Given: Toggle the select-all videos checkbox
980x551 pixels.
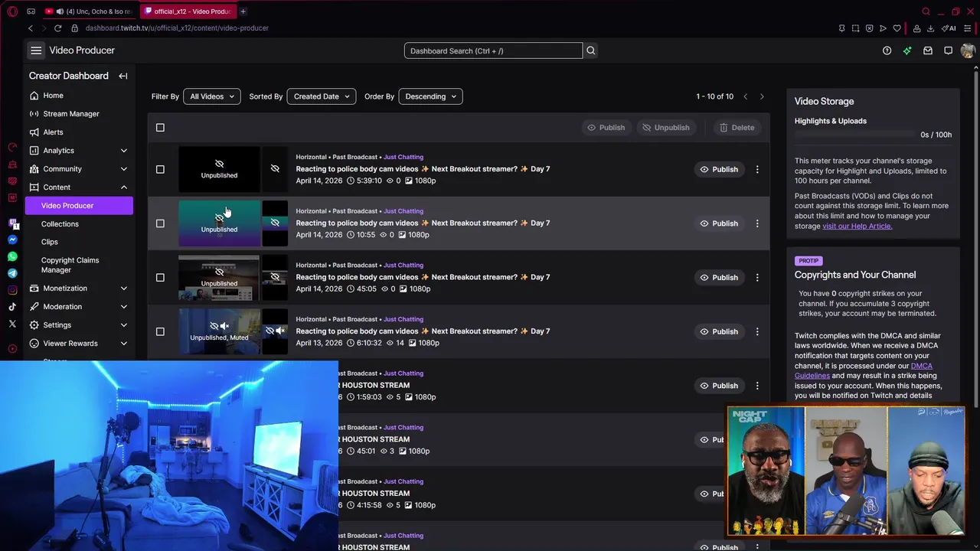Looking at the screenshot, I should [x=160, y=128].
